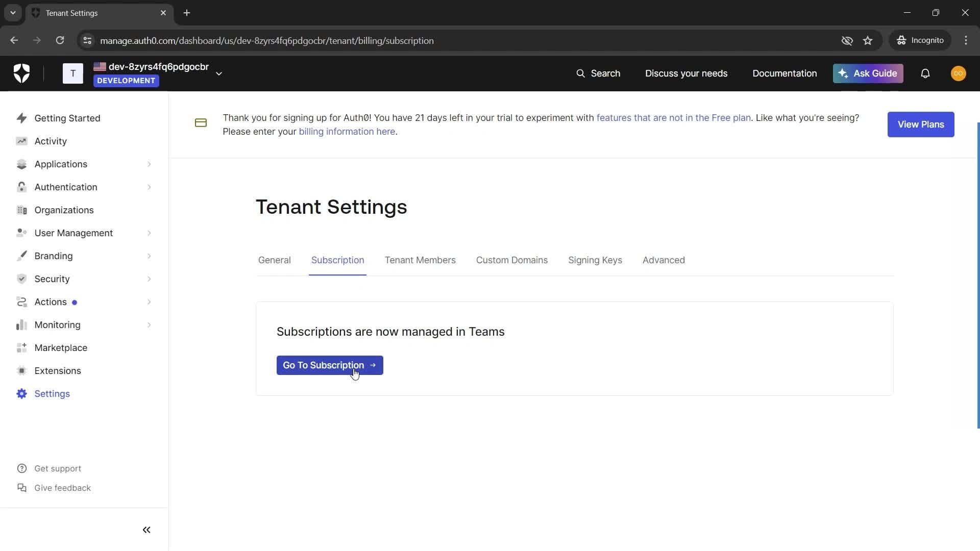Click the Auth0 shield logo
Screen dimensions: 980x551
pos(21,73)
